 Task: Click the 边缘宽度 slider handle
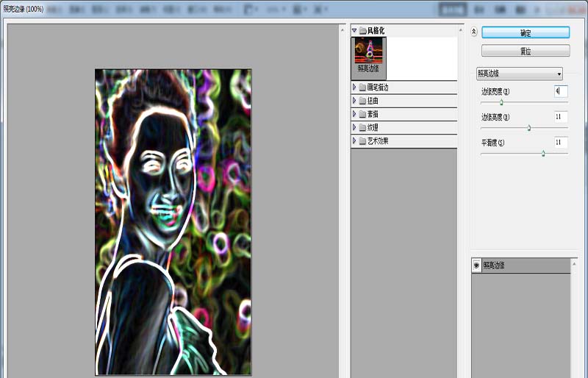[x=501, y=102]
